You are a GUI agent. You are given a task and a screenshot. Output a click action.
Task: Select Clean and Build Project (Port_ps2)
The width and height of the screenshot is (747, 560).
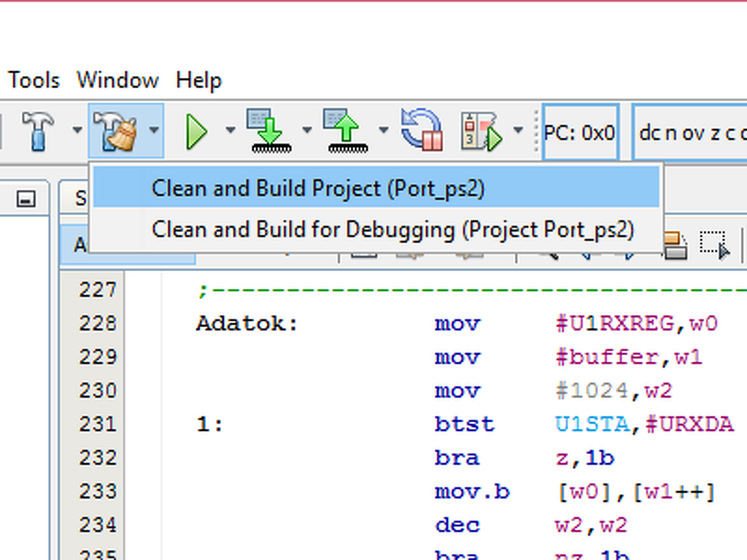tap(376, 188)
